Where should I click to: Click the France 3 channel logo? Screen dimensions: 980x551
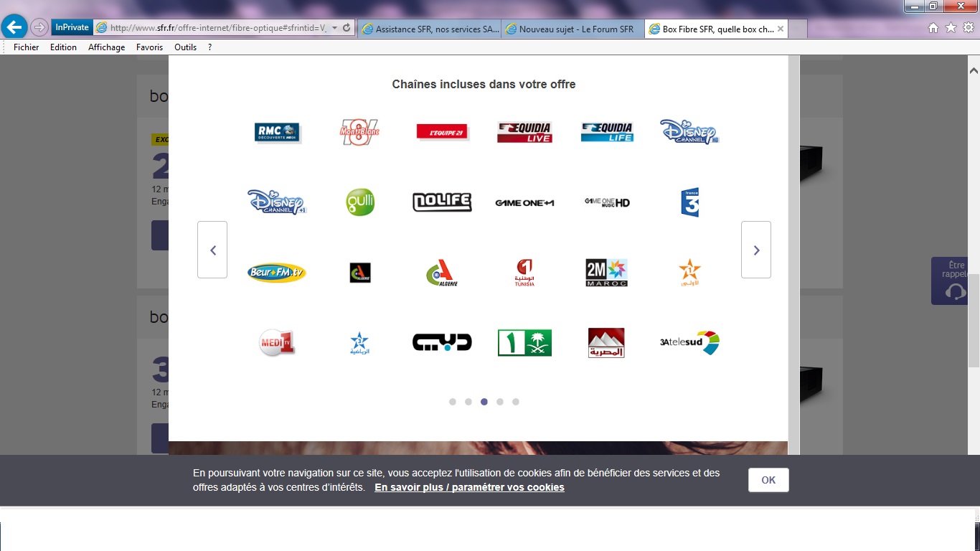coord(689,202)
